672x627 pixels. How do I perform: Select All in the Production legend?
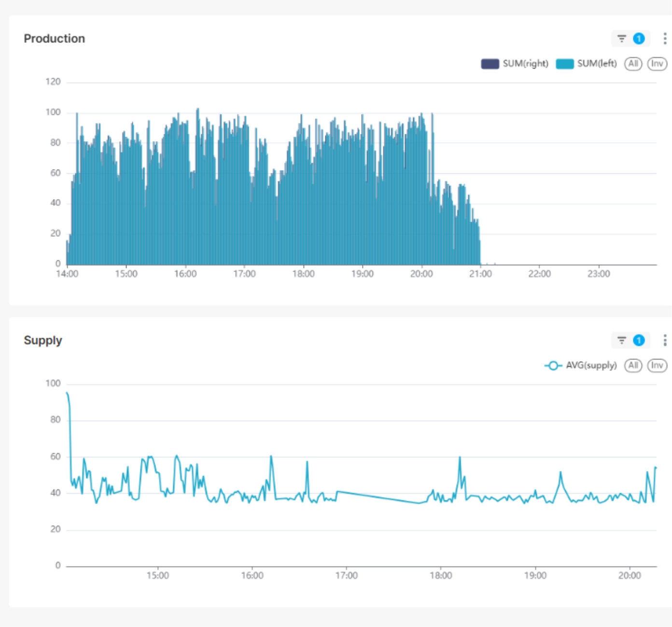(633, 64)
